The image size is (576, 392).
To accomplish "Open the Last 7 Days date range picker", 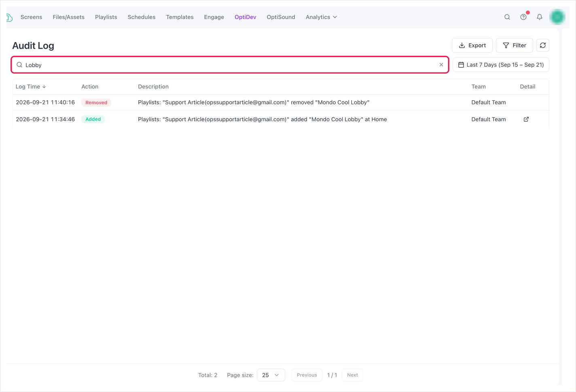I will [x=501, y=65].
